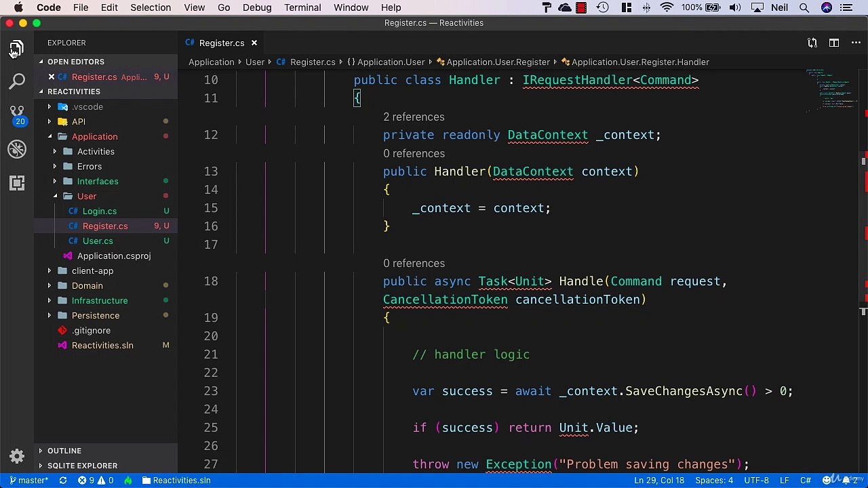Expand the API folder
The height and width of the screenshot is (488, 868).
(x=79, y=121)
